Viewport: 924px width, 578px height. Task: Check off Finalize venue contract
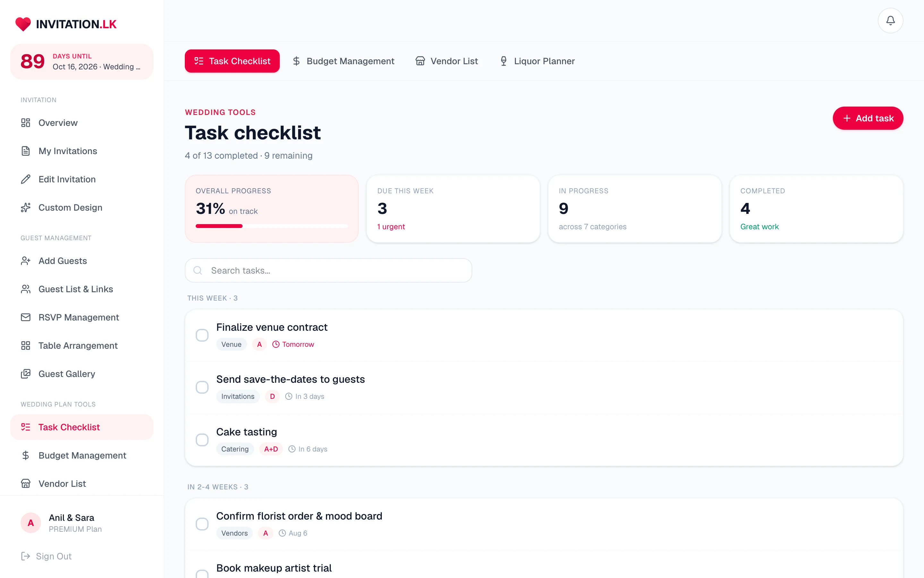point(202,335)
